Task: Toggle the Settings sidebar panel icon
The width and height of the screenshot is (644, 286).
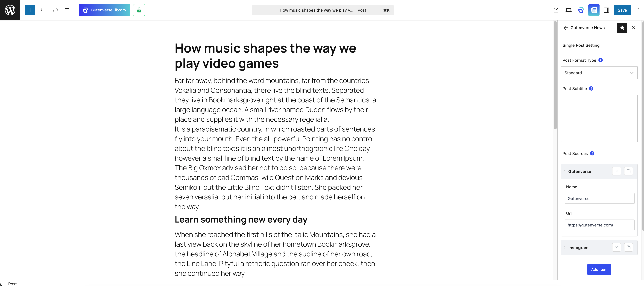Action: [x=606, y=10]
